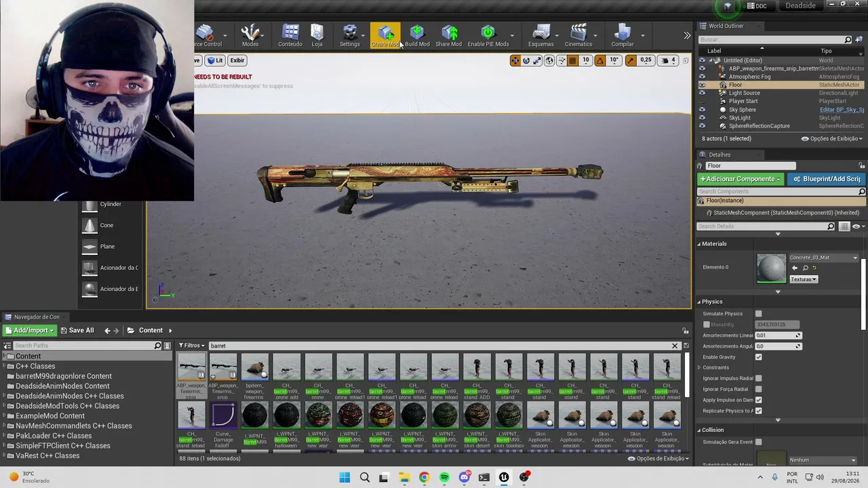Open Spotify from the taskbar
This screenshot has height=488, width=868.
pyautogui.click(x=444, y=477)
